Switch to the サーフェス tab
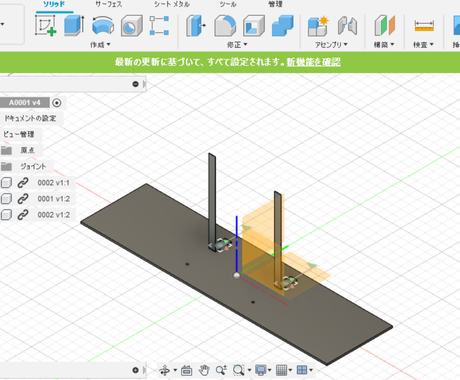 (x=109, y=4)
